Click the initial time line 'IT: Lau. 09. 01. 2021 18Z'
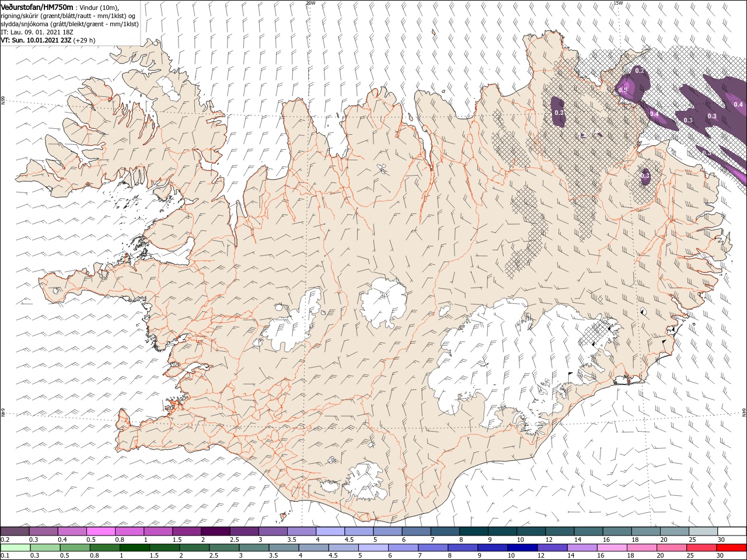 coord(36,32)
